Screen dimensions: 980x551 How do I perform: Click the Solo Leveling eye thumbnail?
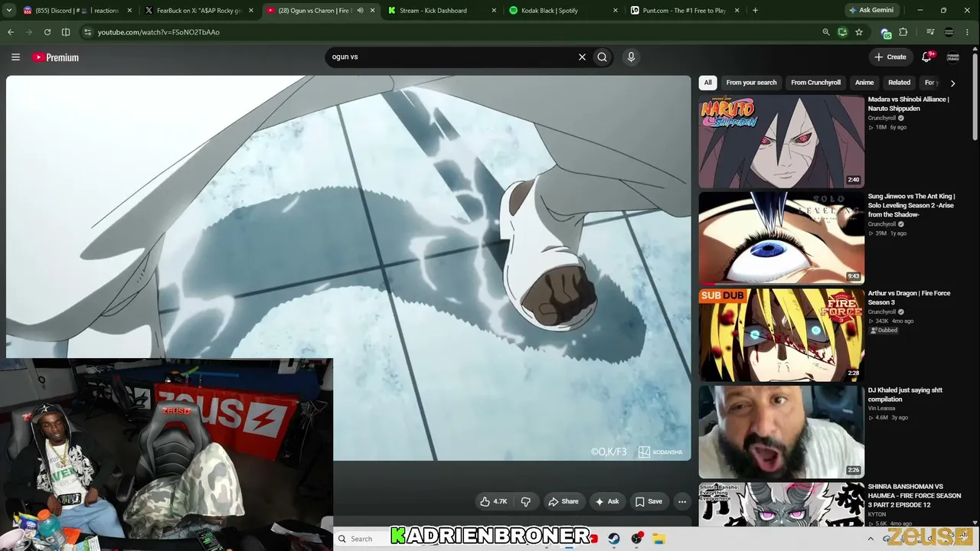(x=782, y=238)
